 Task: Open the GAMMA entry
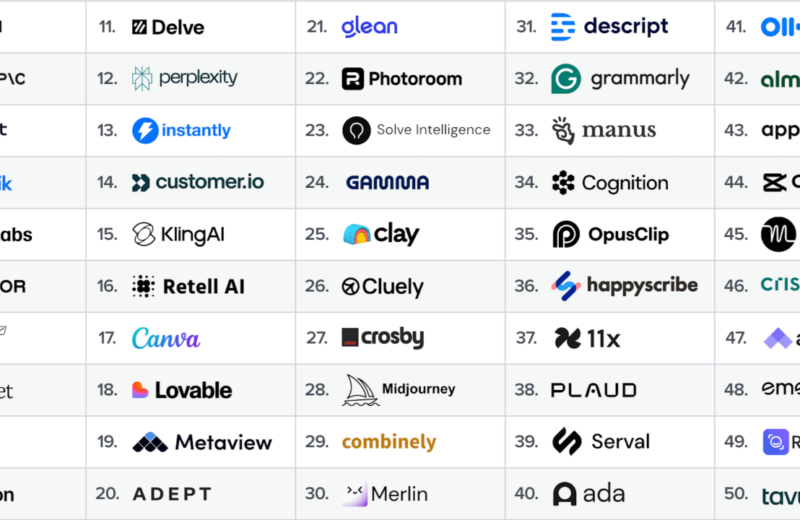[387, 183]
